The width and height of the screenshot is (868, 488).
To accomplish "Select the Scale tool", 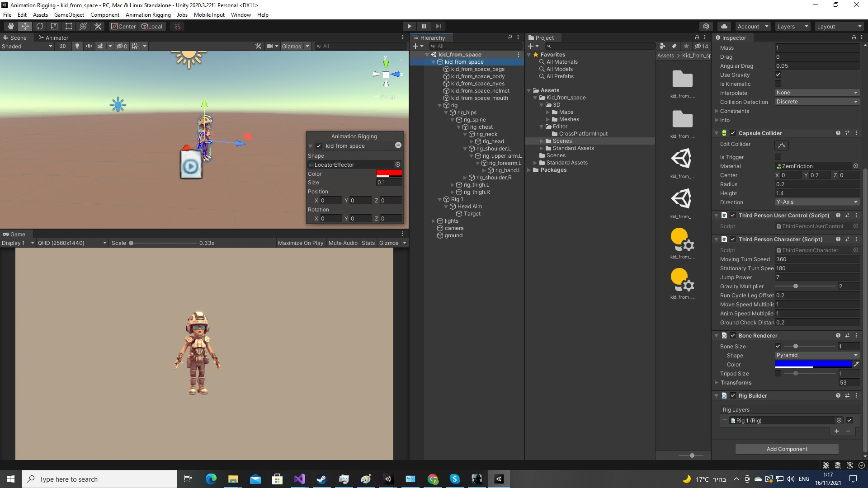I will pos(54,26).
